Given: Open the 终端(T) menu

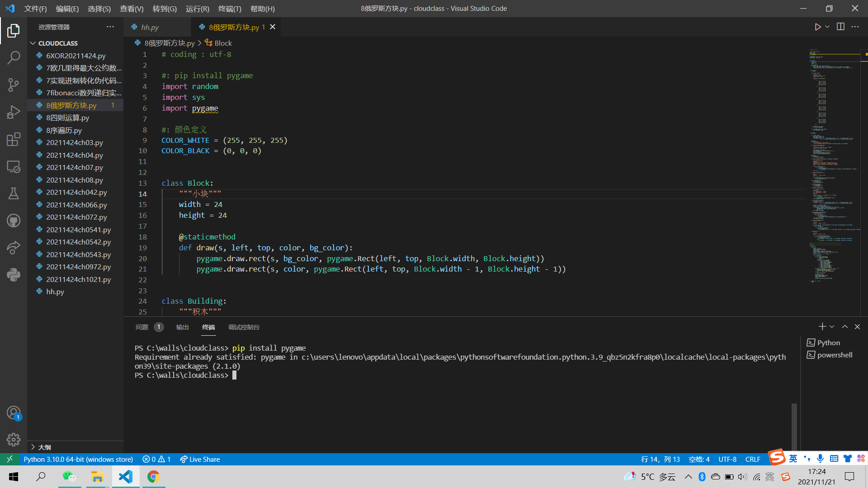Looking at the screenshot, I should pos(230,9).
